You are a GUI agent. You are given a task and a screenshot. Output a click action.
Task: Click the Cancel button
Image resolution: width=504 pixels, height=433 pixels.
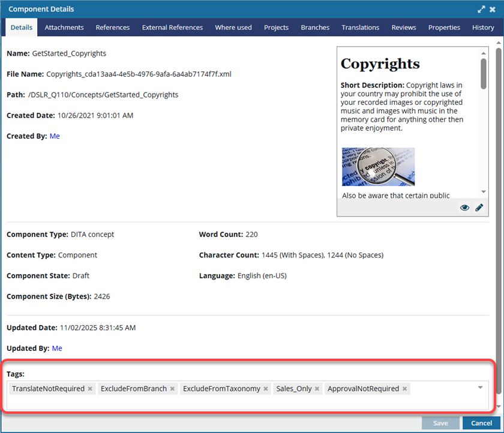point(481,423)
